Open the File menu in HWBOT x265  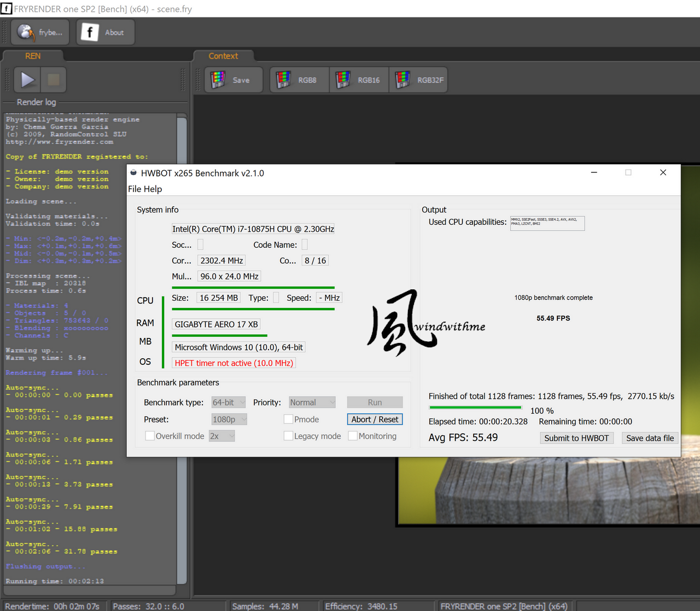pyautogui.click(x=134, y=189)
